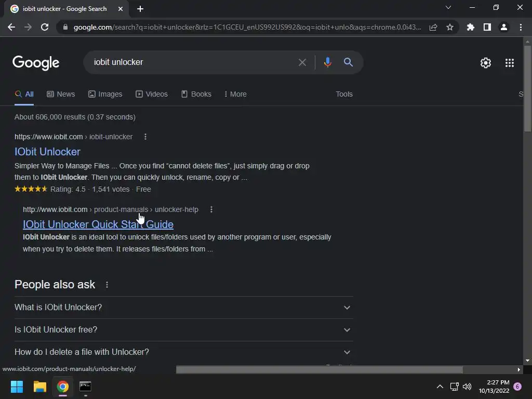Click the address bar URL
Viewport: 532px width, 399px height.
point(247,27)
